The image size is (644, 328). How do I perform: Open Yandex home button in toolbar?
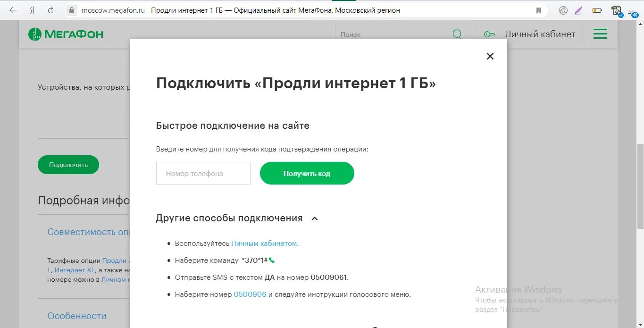32,10
